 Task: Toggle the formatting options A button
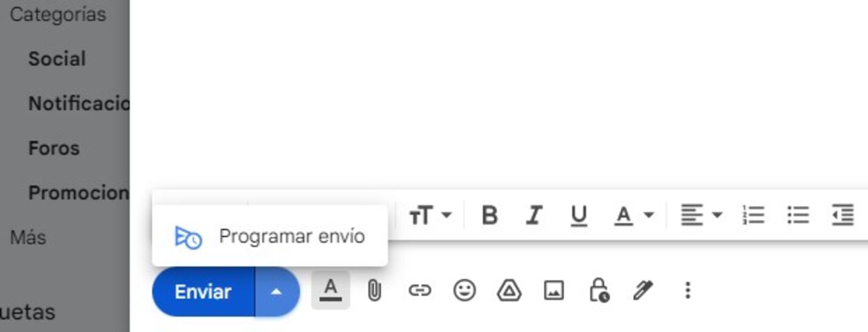pos(331,290)
